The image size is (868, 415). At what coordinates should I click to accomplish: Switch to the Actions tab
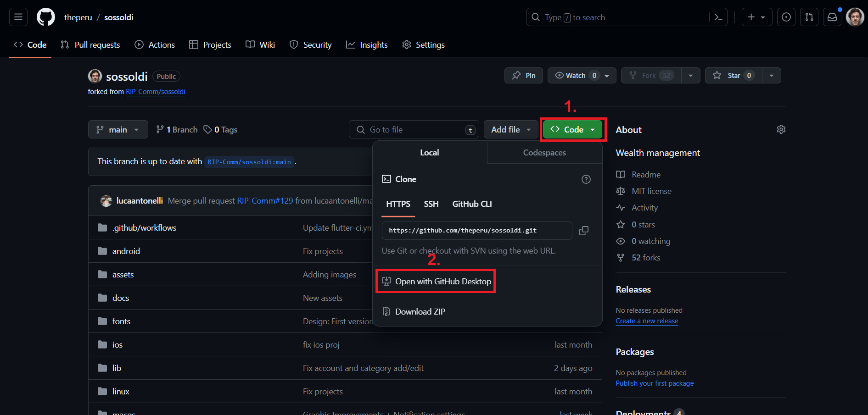pyautogui.click(x=155, y=45)
